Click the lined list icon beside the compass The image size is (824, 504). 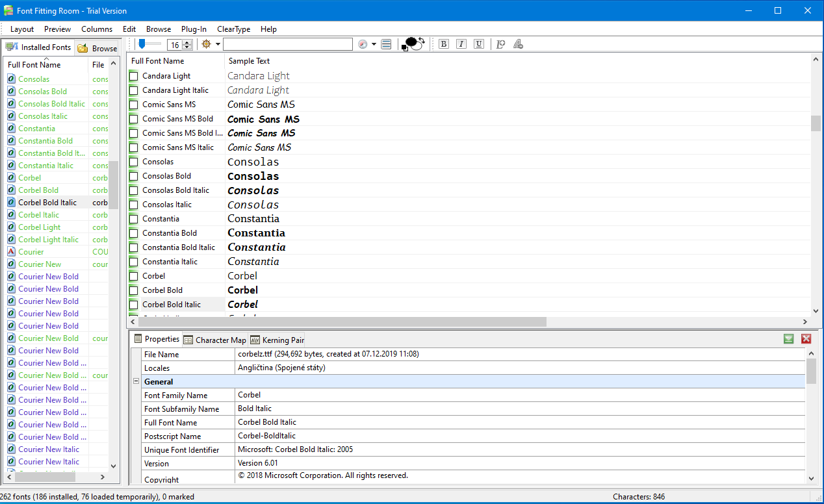pyautogui.click(x=386, y=44)
